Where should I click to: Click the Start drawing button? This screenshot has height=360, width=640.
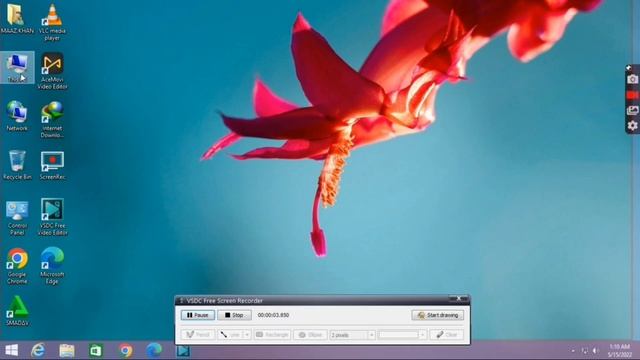tap(438, 315)
